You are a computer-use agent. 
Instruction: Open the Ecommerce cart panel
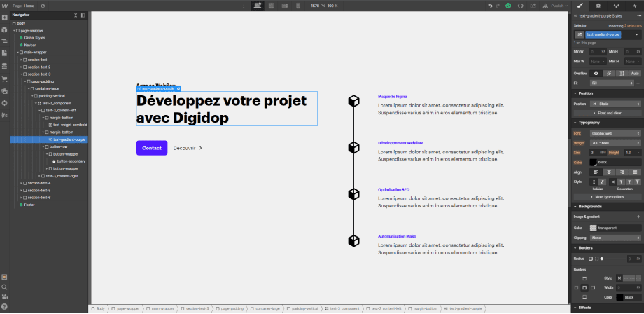point(4,78)
